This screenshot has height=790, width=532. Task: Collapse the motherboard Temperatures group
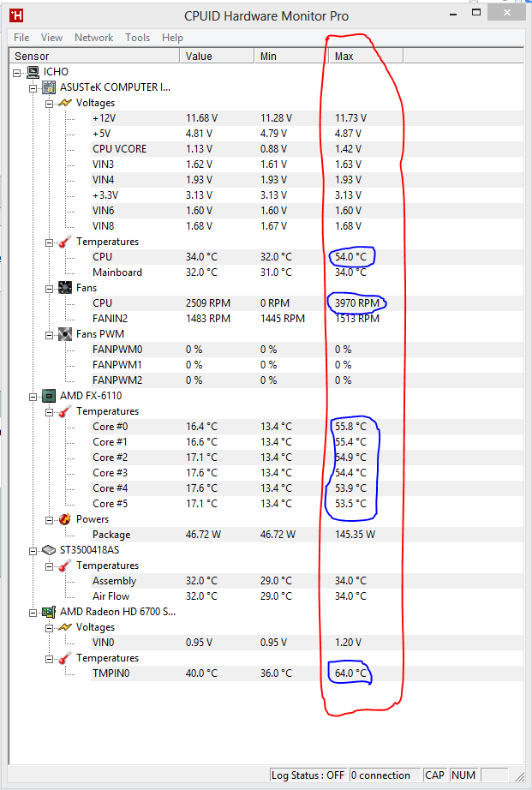[50, 242]
